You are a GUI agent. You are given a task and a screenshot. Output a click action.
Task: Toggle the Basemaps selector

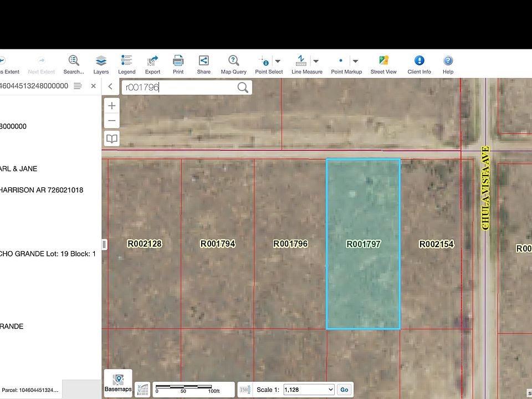(x=118, y=382)
